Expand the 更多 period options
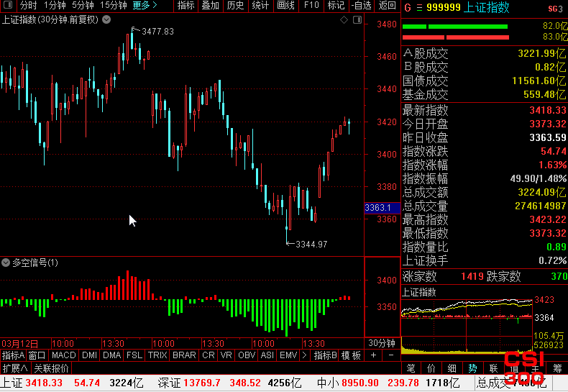 [x=145, y=5]
